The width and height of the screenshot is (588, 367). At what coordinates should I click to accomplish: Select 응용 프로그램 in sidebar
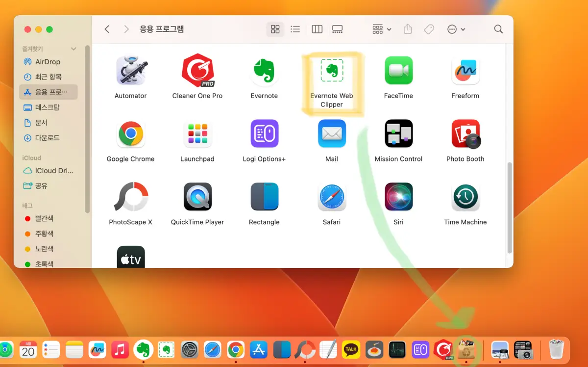click(49, 92)
